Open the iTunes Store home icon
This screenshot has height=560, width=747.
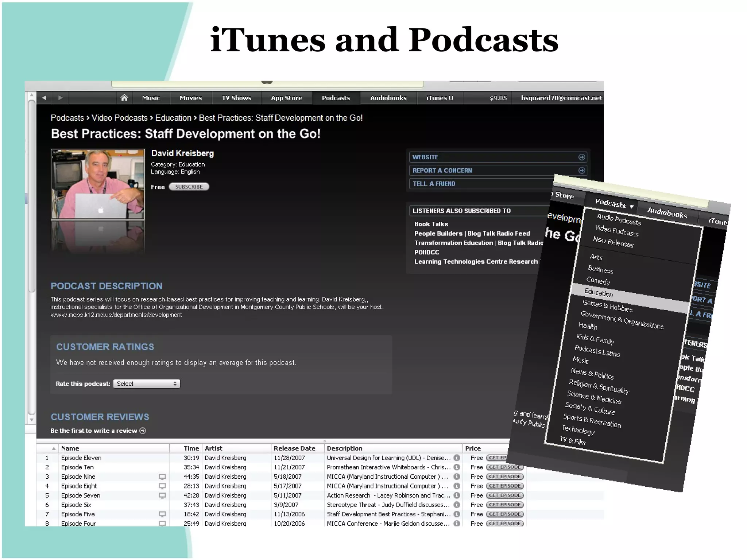[124, 98]
